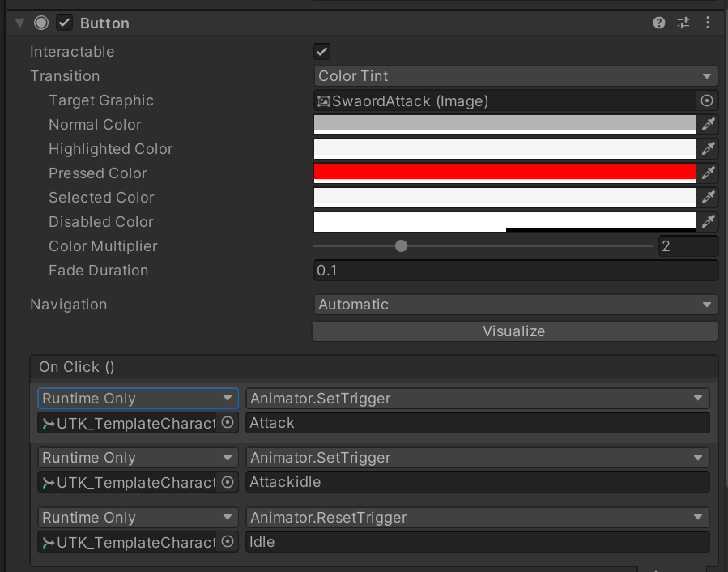728x572 pixels.
Task: Open the Normal Color swatch
Action: 504,125
